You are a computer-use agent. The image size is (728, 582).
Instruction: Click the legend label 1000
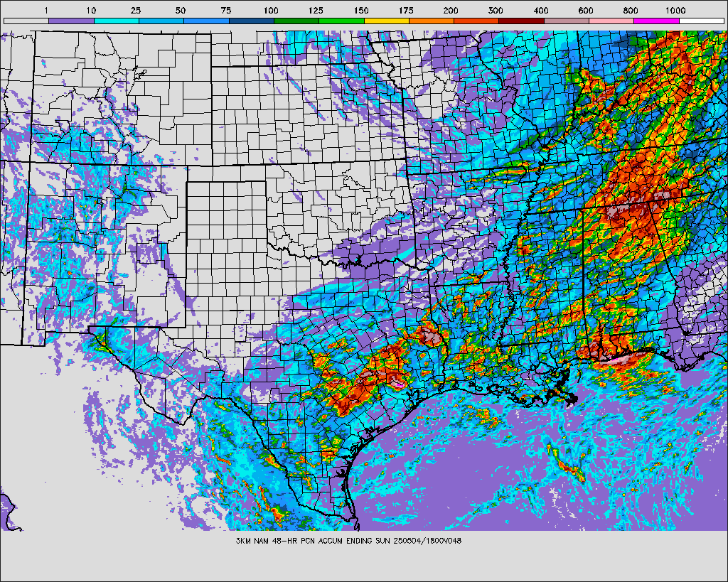click(x=675, y=10)
